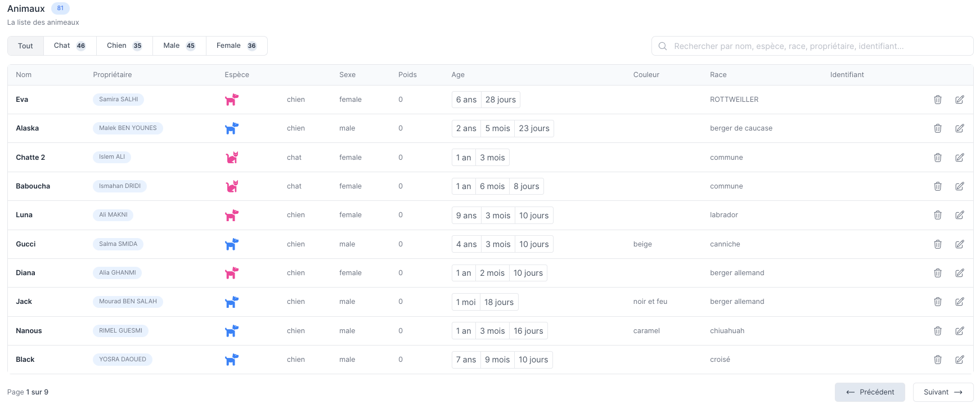Click the Précédent pagination button
This screenshot has width=980, height=408.
tap(870, 392)
